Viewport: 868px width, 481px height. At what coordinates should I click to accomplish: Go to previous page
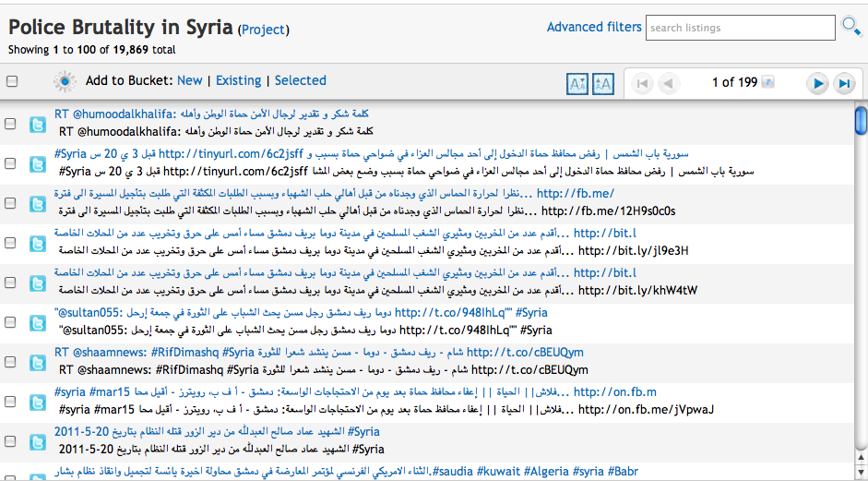coord(668,84)
